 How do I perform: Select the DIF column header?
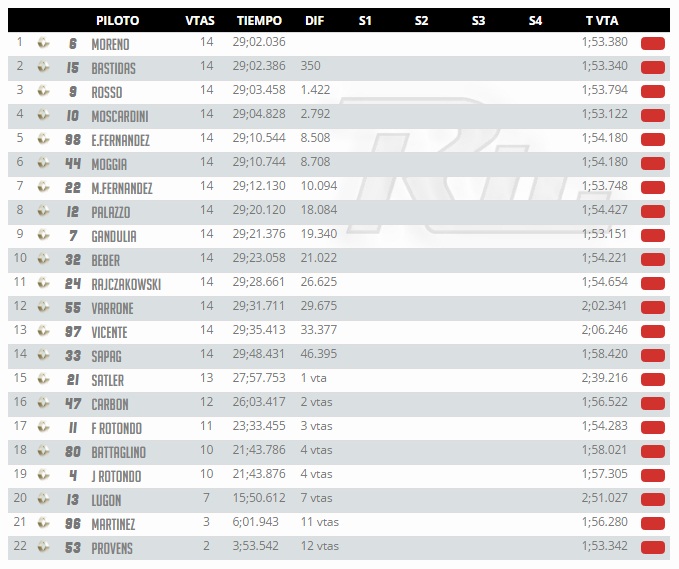[314, 20]
